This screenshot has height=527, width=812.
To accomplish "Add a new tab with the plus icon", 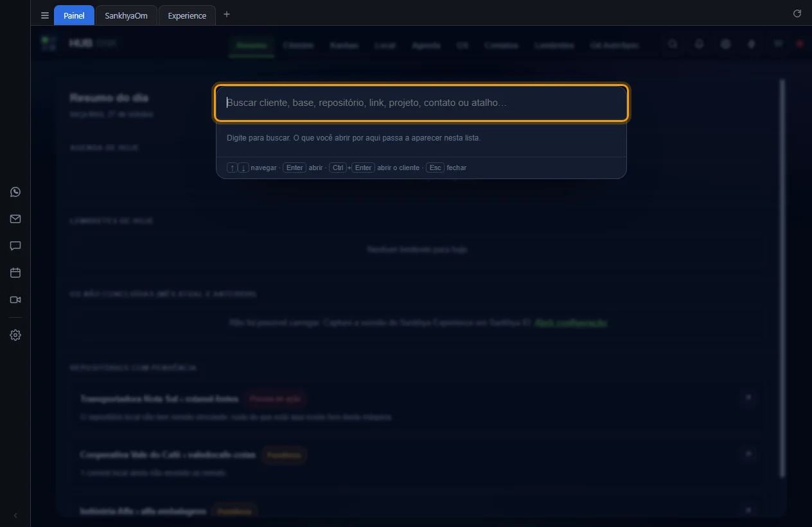I will click(227, 15).
